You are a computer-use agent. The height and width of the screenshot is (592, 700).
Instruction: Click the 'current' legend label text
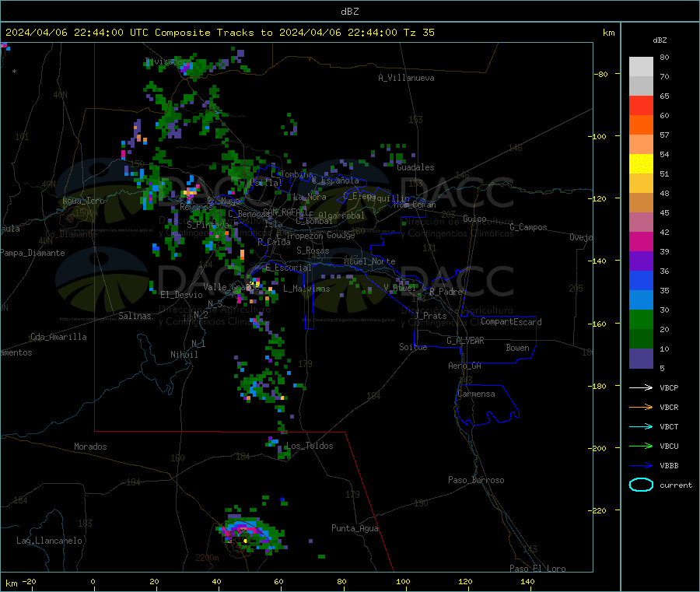click(676, 485)
